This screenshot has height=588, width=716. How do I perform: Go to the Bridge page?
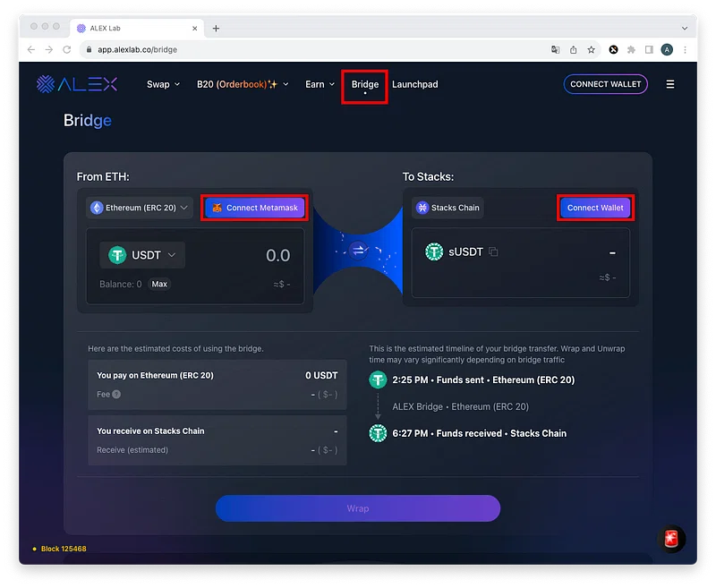tap(365, 84)
